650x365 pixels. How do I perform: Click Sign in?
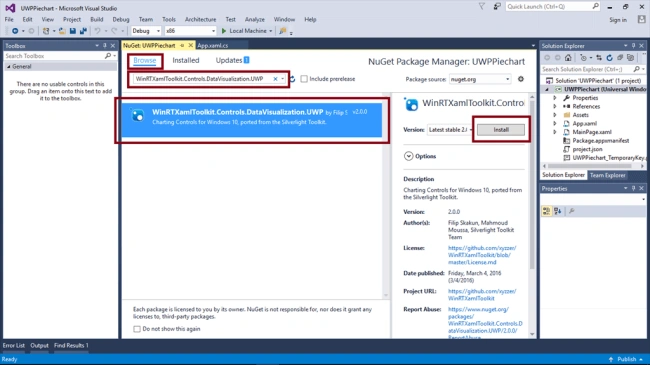(x=618, y=20)
